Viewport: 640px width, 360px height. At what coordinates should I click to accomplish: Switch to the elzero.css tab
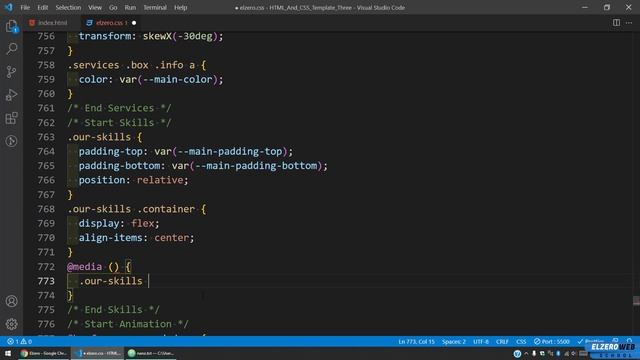coord(110,22)
